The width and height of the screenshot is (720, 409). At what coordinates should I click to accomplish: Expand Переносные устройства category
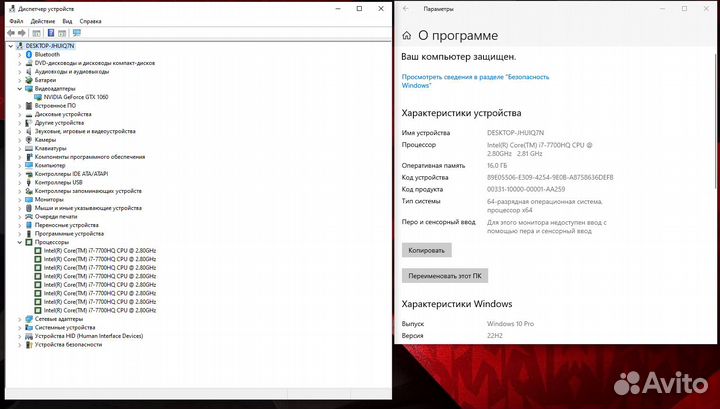point(20,225)
